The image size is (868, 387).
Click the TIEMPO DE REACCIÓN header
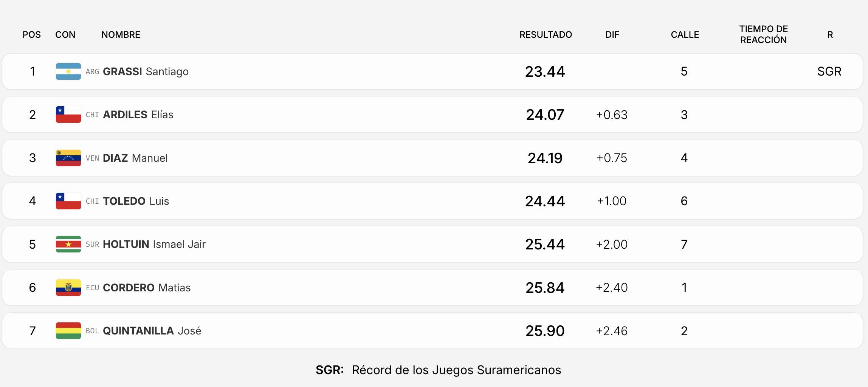(x=763, y=34)
